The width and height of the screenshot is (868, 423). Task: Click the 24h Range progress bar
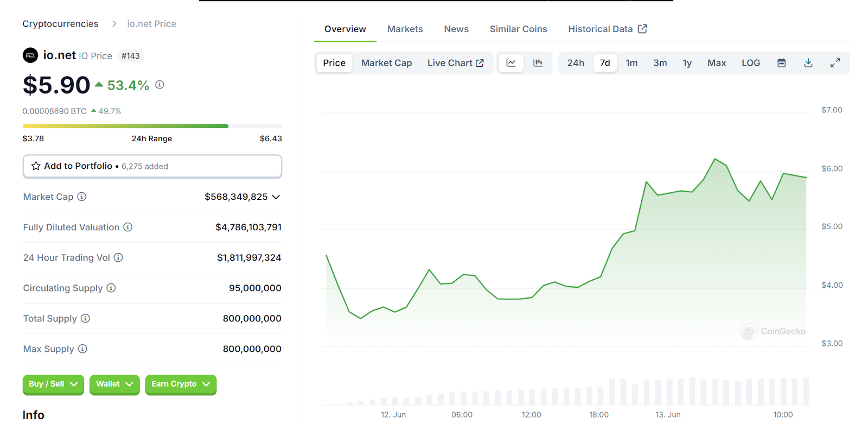pyautogui.click(x=152, y=126)
